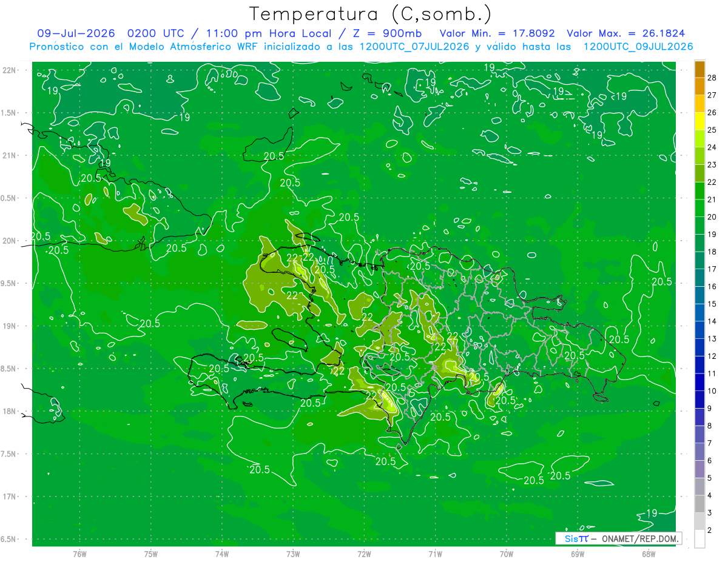Screen dimensions: 728x562
Task: Click the '0200 UTC' time text
Action: [x=156, y=33]
